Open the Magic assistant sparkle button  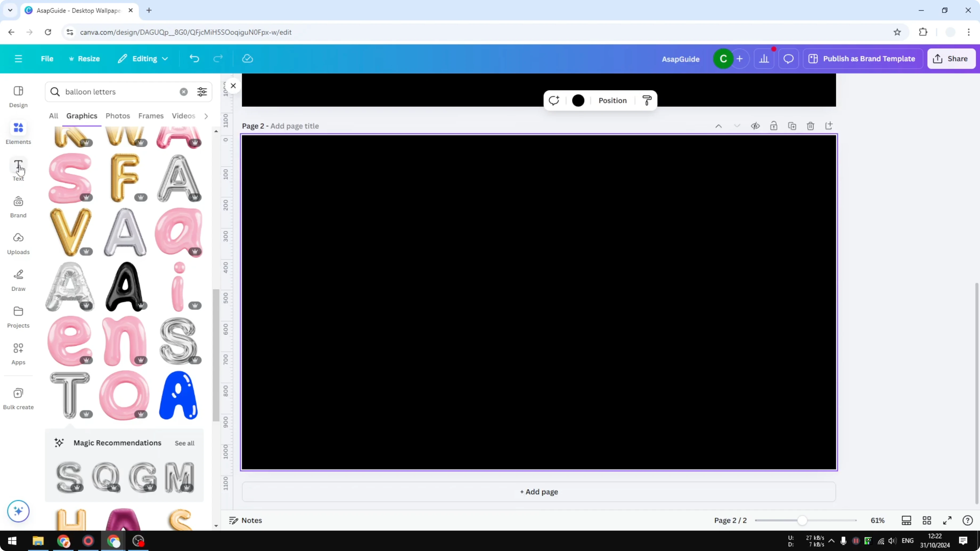pos(18,511)
